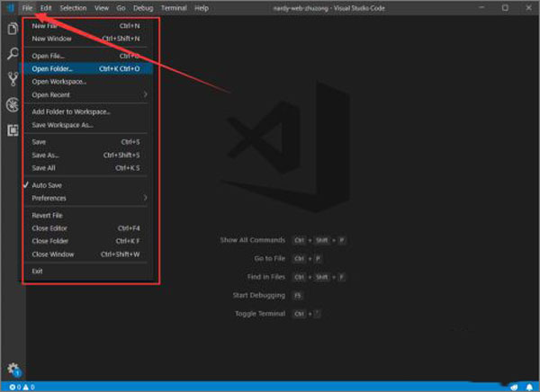Open the Explorer view in activity bar
This screenshot has height=392, width=540.
[x=13, y=29]
